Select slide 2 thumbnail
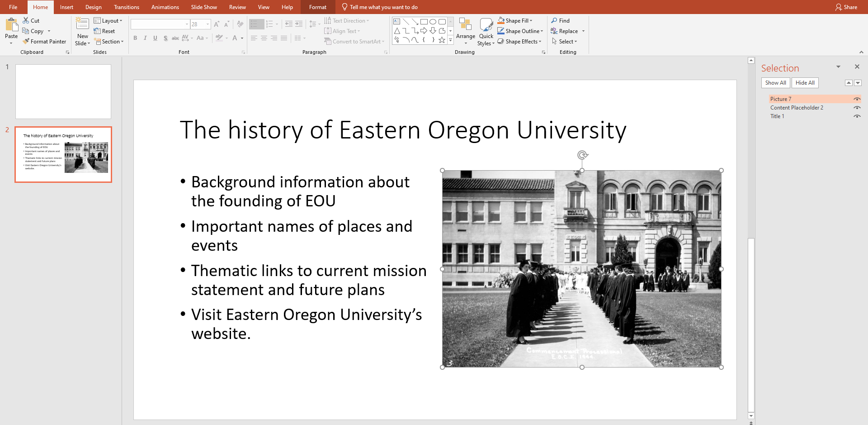 63,154
